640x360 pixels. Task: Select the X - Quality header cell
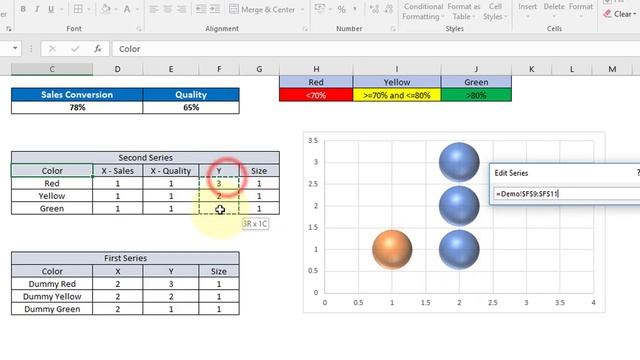pyautogui.click(x=171, y=171)
